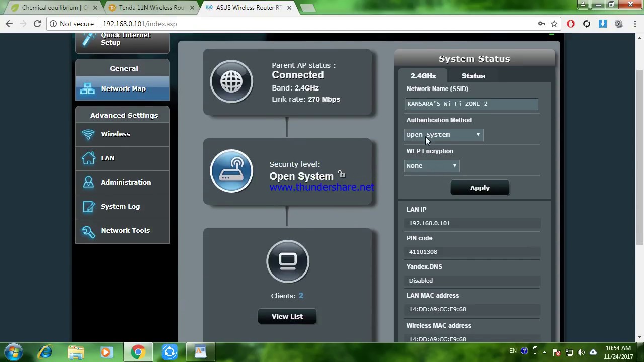Click the help question mark tray icon
This screenshot has height=362, width=644.
524,351
